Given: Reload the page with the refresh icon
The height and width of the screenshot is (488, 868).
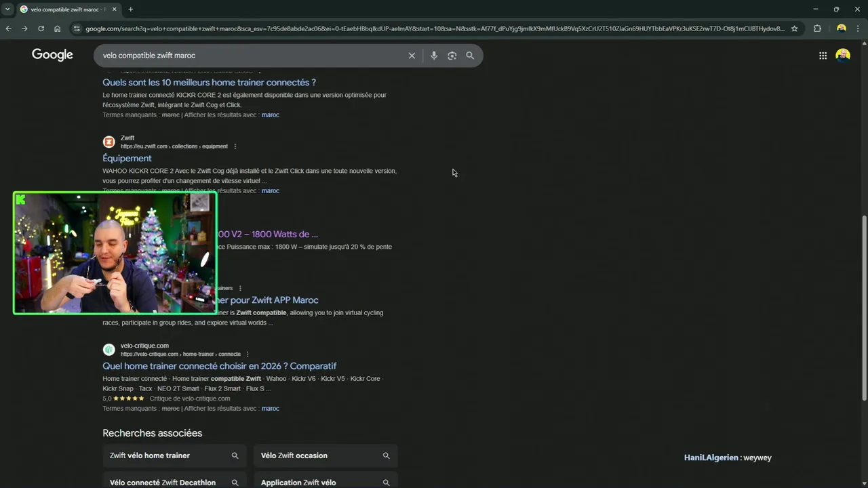Looking at the screenshot, I should [41, 28].
